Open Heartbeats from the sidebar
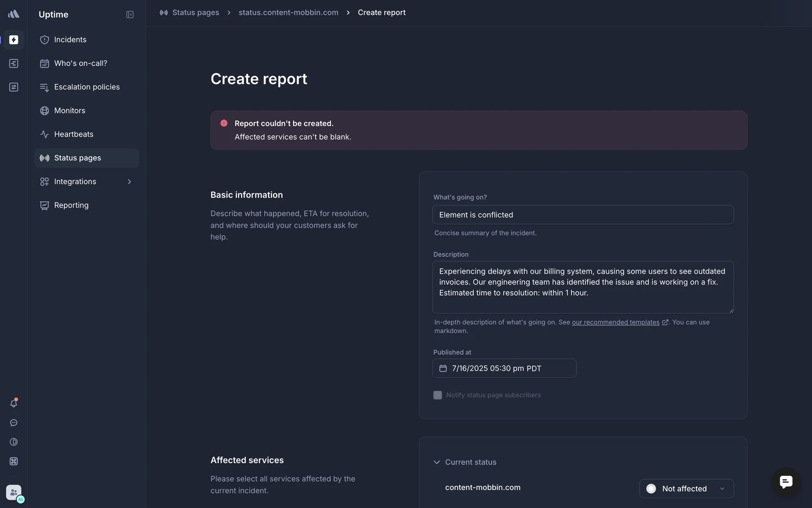Image resolution: width=812 pixels, height=508 pixels. (74, 134)
